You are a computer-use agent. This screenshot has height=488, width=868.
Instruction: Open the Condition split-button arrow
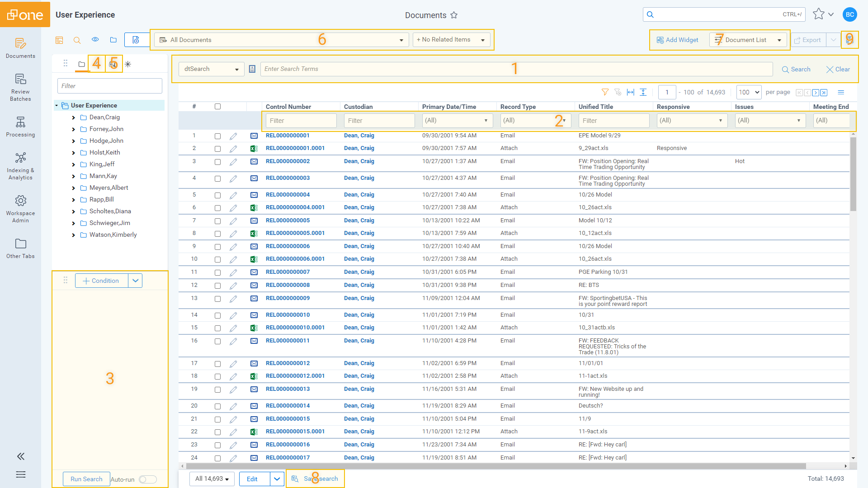[135, 281]
